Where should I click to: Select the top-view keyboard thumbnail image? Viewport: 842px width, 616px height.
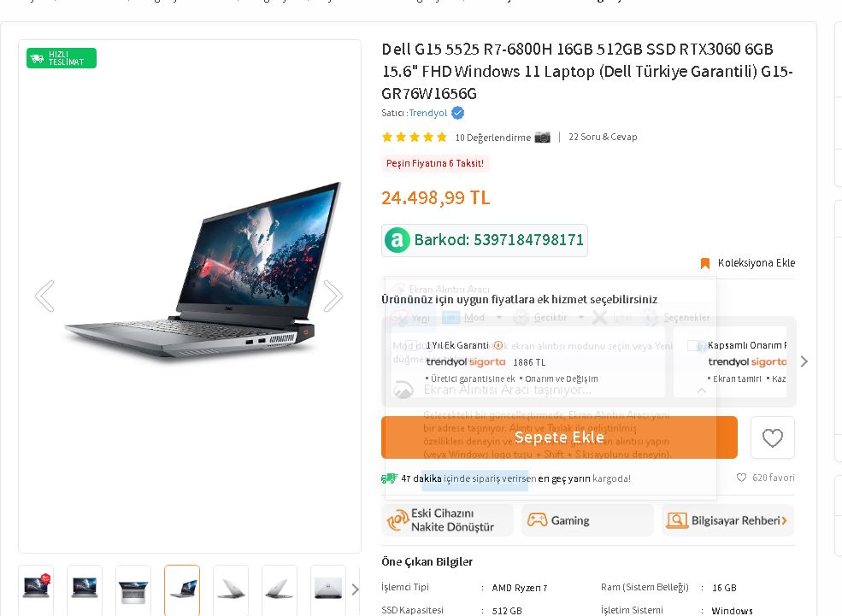133,590
